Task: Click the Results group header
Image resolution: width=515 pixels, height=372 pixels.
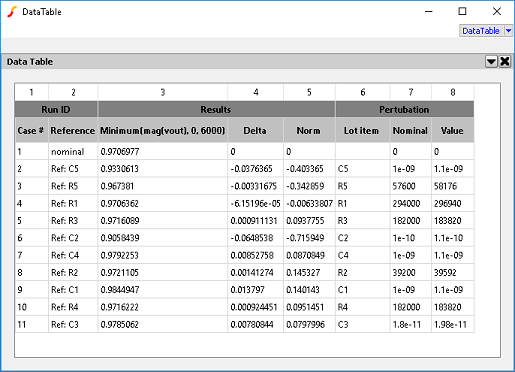Action: coord(216,109)
